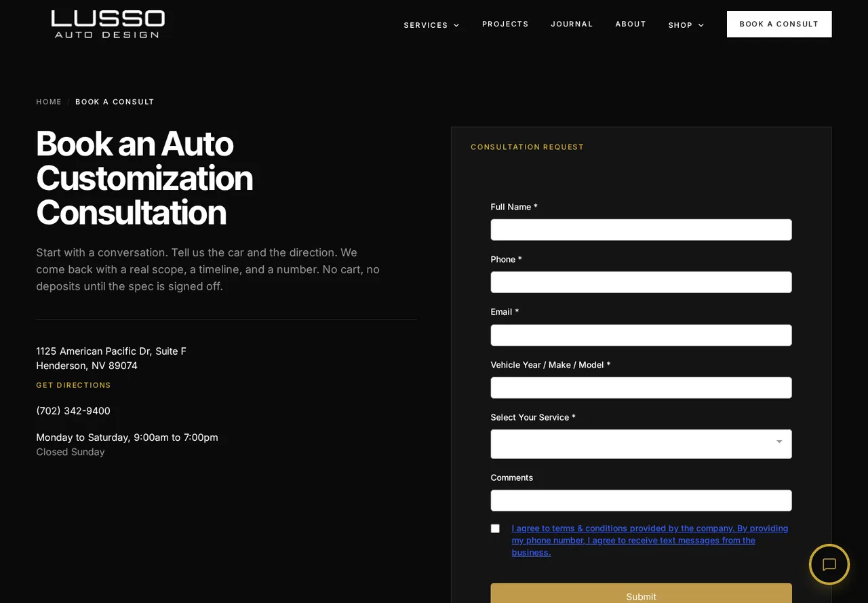Open the Journal page
This screenshot has height=603, width=868.
572,24
